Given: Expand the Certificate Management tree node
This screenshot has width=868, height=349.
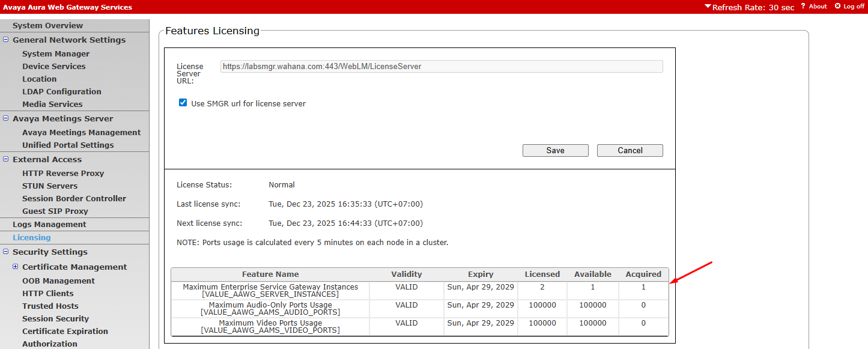Looking at the screenshot, I should pyautogui.click(x=16, y=267).
